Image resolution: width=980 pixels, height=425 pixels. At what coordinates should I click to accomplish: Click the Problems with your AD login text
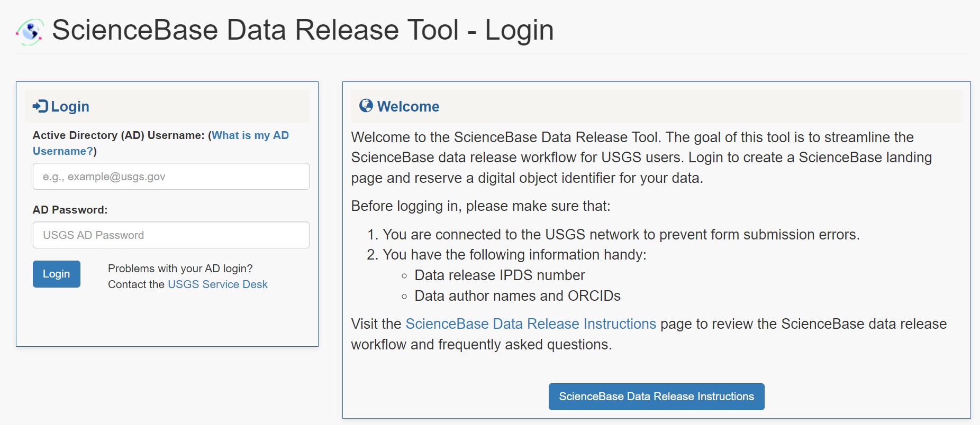180,269
